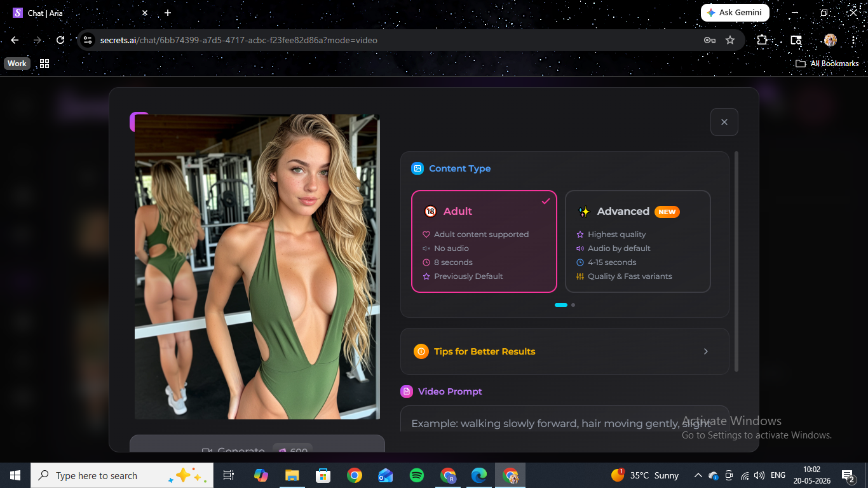Screen dimensions: 868x488
Task: Click the browser address bar URL
Action: tap(239, 40)
